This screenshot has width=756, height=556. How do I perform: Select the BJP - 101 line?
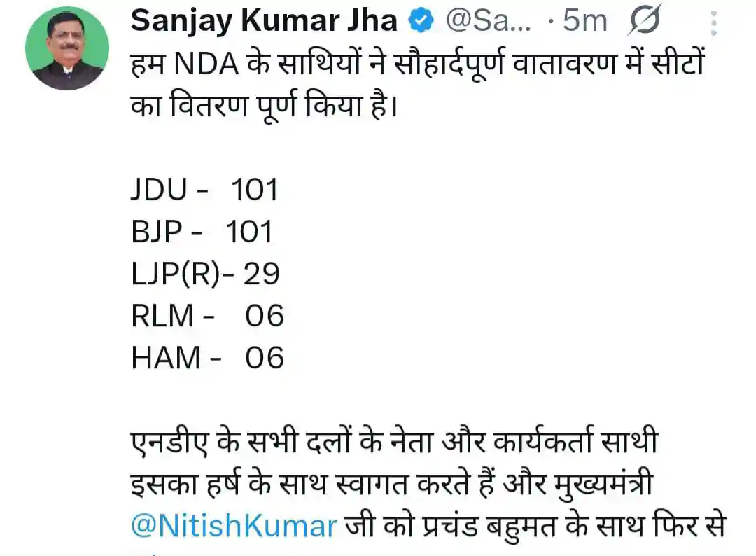click(202, 232)
